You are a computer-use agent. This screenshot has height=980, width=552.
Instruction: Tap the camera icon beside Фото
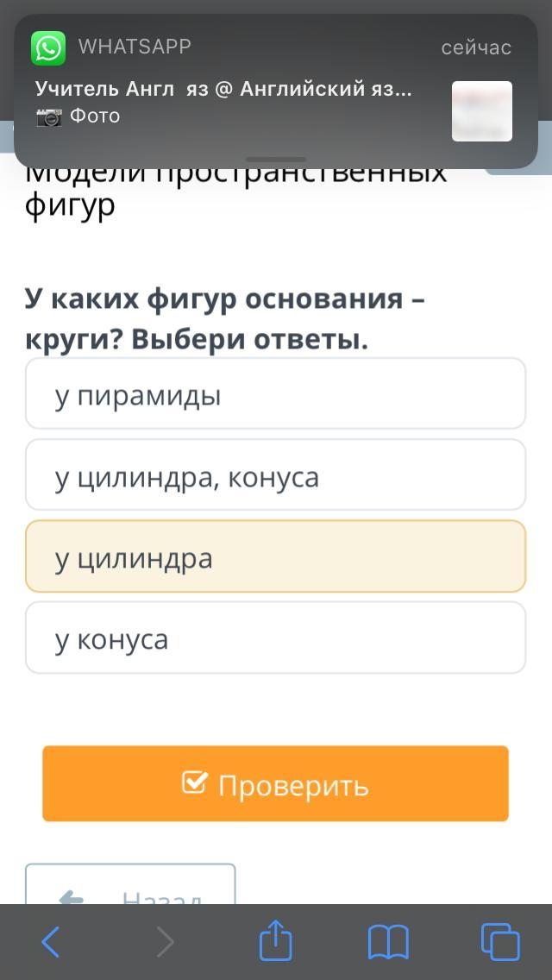pos(49,116)
